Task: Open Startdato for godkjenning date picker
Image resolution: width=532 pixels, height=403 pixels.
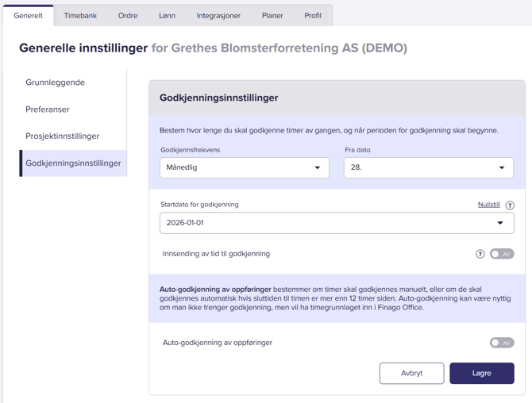Action: (337, 223)
